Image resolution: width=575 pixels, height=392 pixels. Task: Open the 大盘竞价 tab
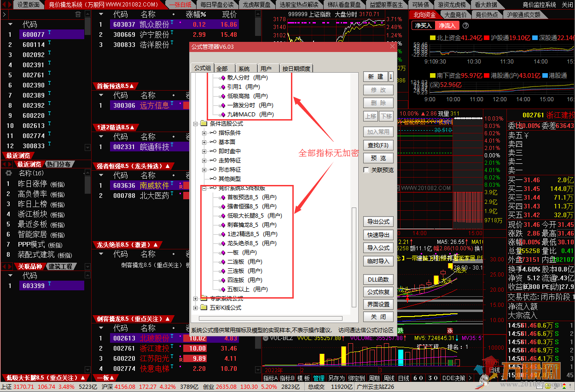point(456,15)
